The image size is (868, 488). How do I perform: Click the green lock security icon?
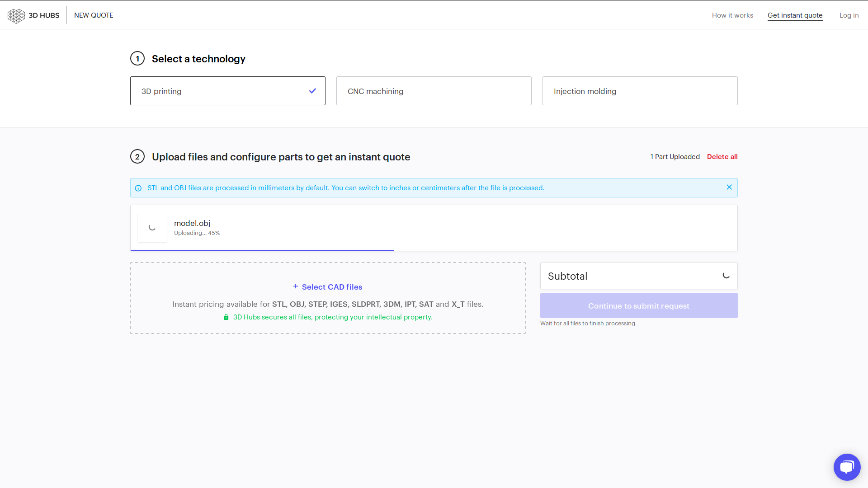(x=226, y=317)
